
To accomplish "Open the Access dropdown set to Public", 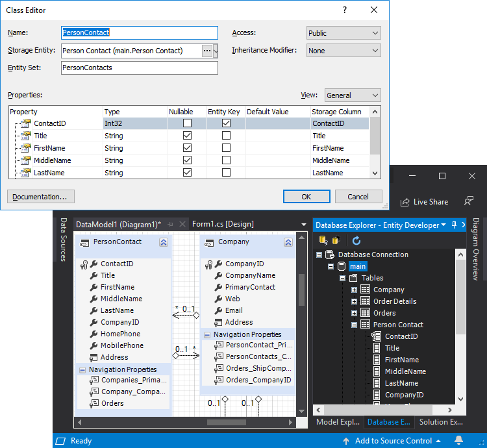I will (343, 33).
